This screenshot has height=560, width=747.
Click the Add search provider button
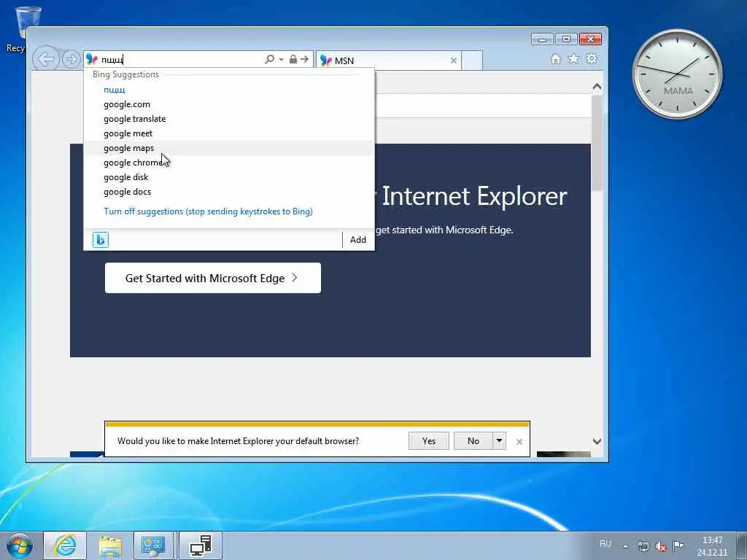tap(358, 239)
